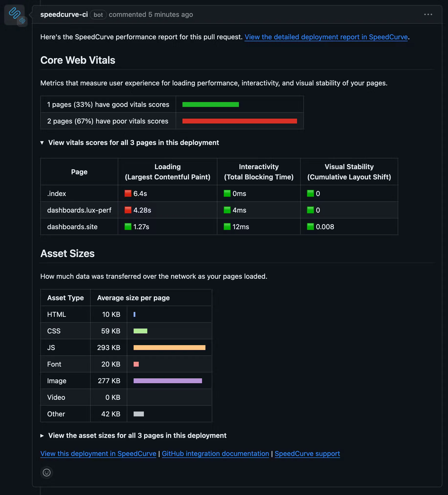Click the green CLS indicator for dashboards.site
The image size is (448, 495).
pos(311,227)
